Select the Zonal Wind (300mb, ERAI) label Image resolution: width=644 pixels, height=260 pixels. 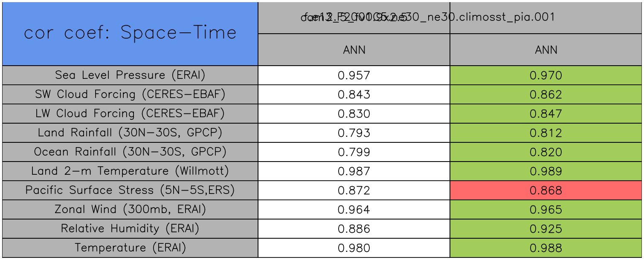[x=130, y=210]
